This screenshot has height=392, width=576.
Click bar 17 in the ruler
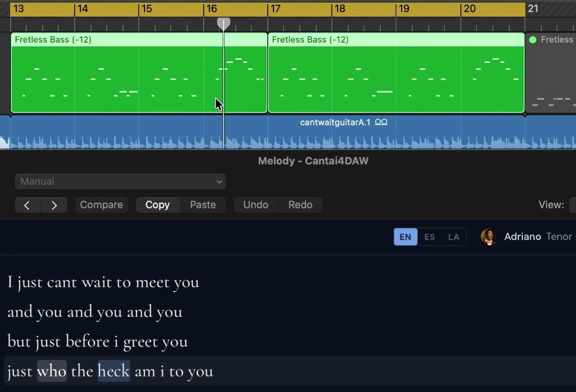276,9
